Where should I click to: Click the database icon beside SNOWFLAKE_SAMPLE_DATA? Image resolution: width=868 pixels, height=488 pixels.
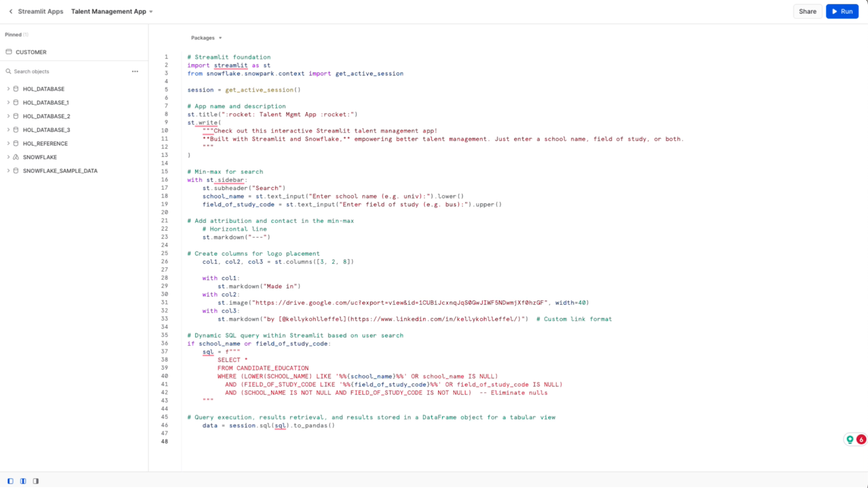[x=16, y=170]
